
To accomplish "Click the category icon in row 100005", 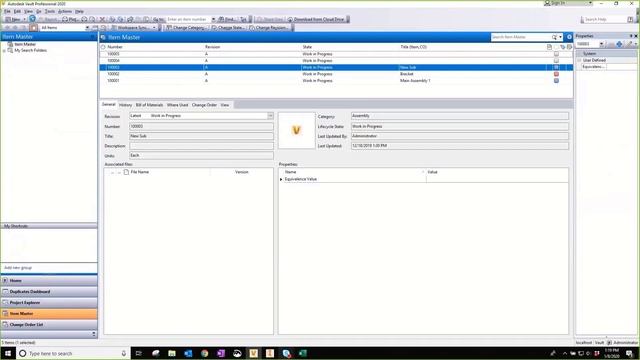I will [556, 54].
